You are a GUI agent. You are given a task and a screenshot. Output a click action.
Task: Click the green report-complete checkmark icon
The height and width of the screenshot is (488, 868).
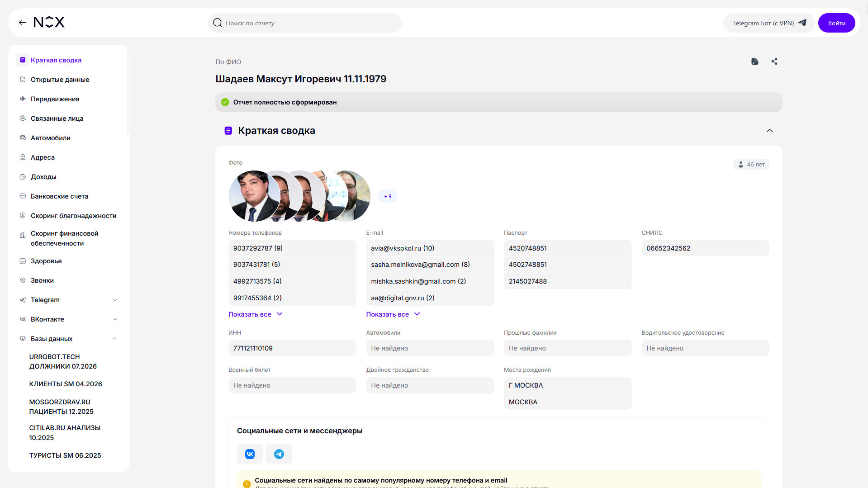tap(225, 102)
